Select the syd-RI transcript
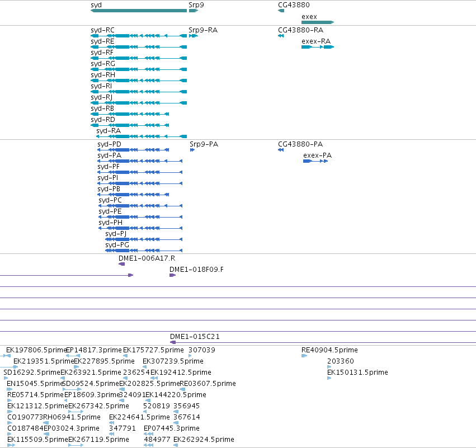Screen dimensions: 476x448 (x=139, y=92)
